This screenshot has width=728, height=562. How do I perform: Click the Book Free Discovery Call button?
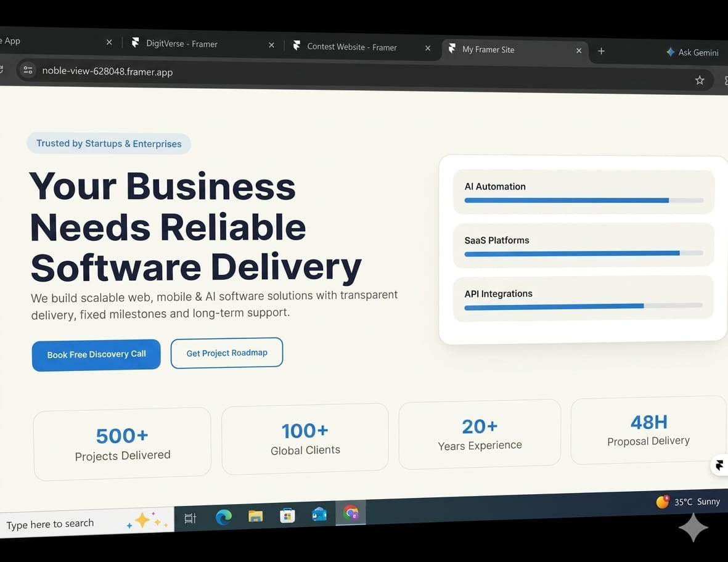click(96, 354)
